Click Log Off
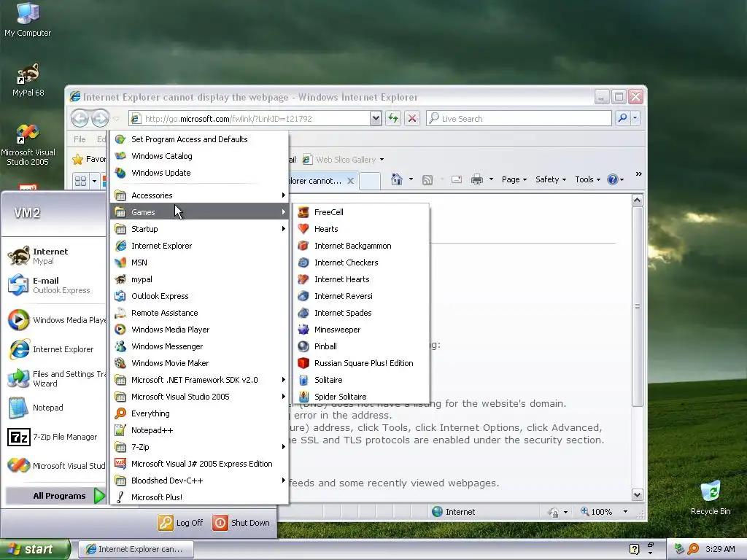The image size is (747, 560). [180, 523]
